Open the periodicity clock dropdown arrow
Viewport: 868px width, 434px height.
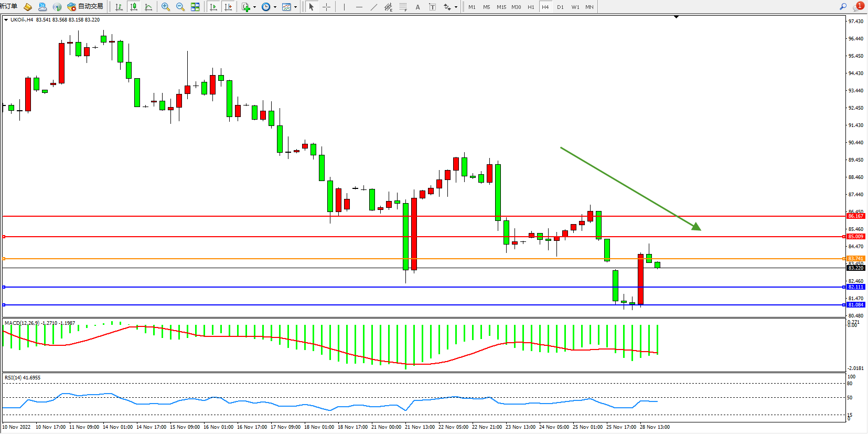click(275, 7)
